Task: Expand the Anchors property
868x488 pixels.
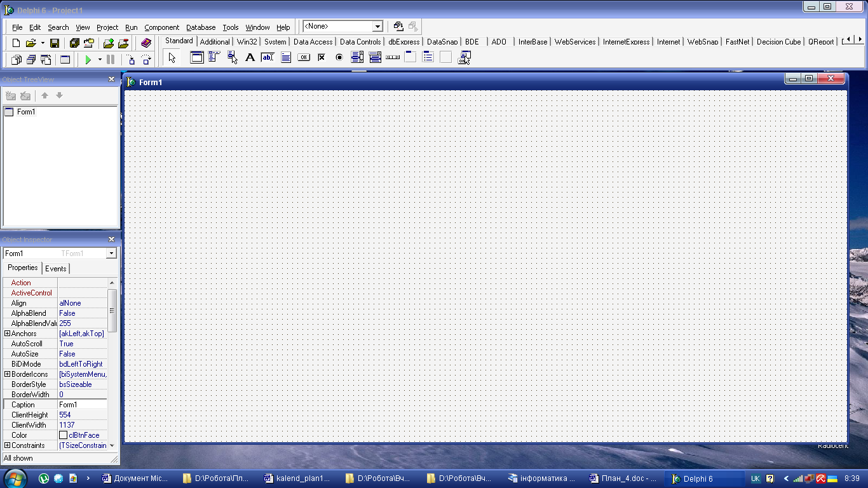Action: (8, 334)
